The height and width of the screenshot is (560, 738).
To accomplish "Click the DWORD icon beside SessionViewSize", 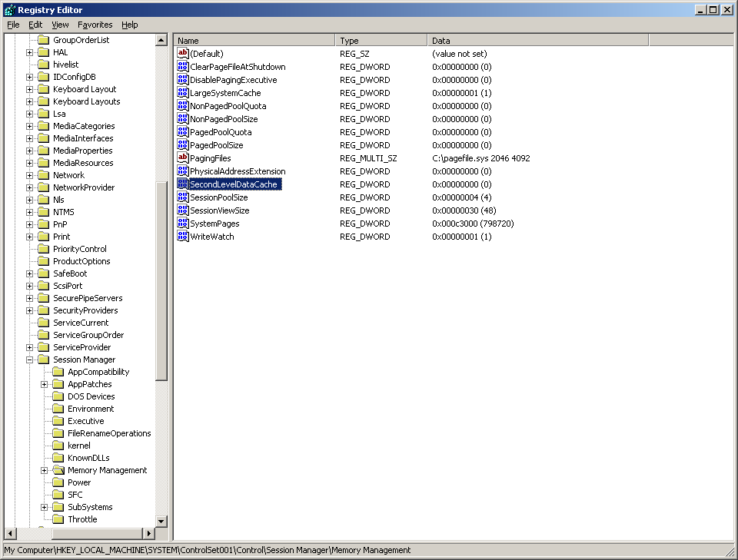I will (x=183, y=210).
